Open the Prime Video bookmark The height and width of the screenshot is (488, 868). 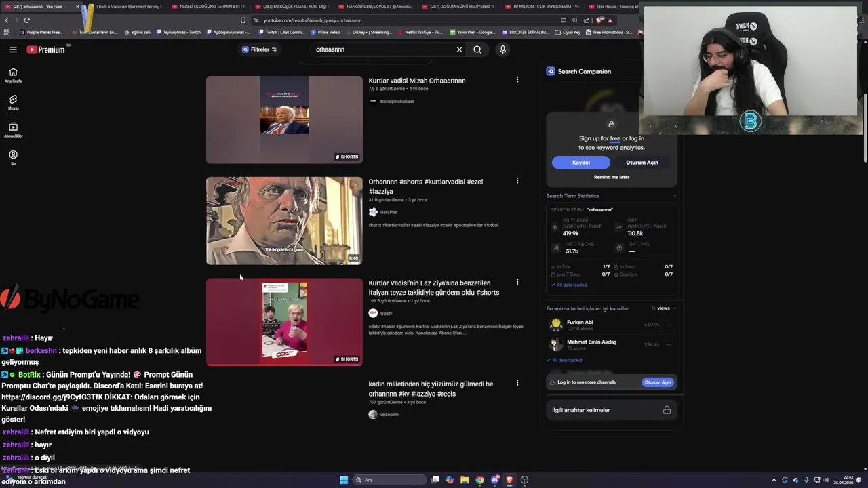click(325, 32)
